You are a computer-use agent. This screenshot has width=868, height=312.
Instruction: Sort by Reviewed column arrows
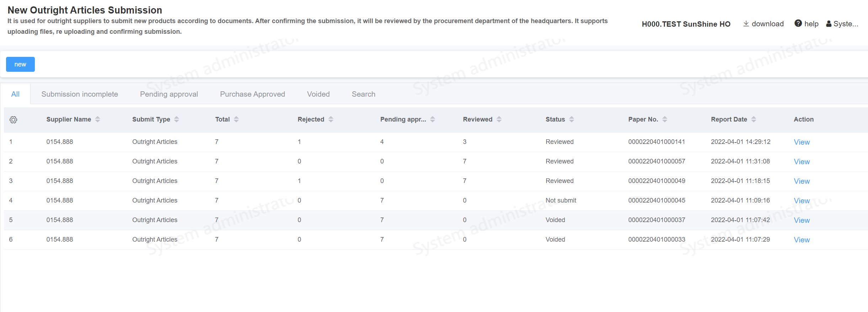(499, 119)
